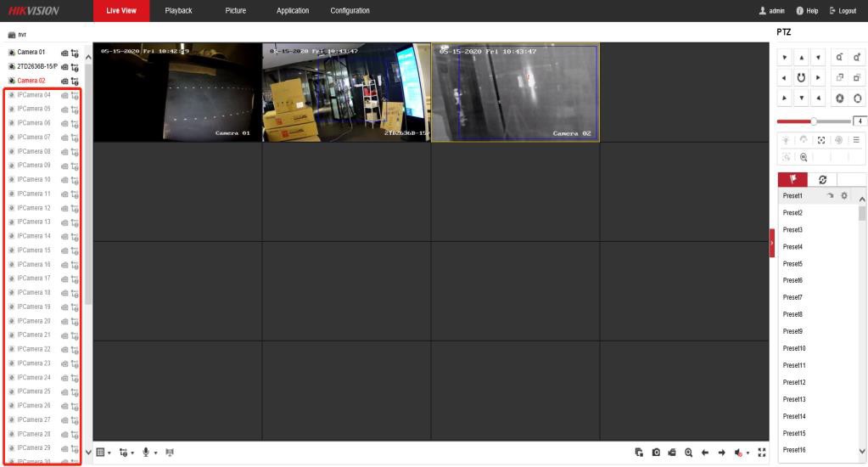Toggle the PTZ light button

[x=786, y=140]
